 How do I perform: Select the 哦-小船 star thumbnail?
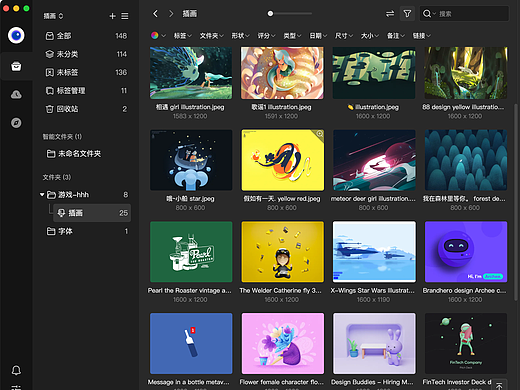coord(191,160)
